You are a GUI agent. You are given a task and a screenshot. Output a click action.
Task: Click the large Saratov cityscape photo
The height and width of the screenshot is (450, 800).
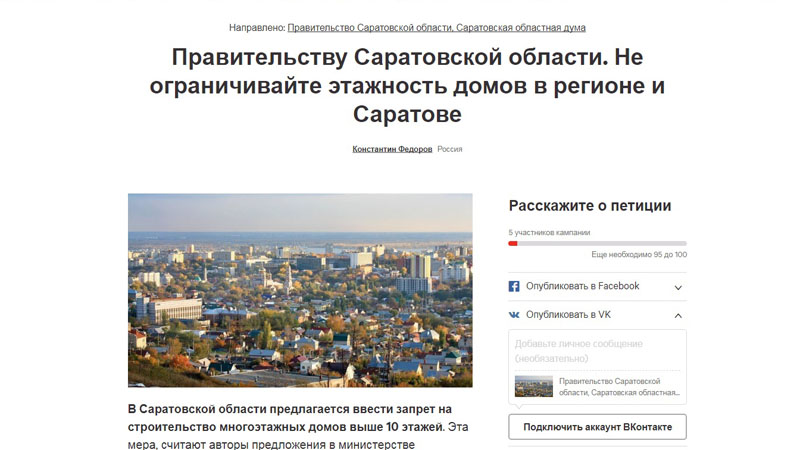(300, 290)
